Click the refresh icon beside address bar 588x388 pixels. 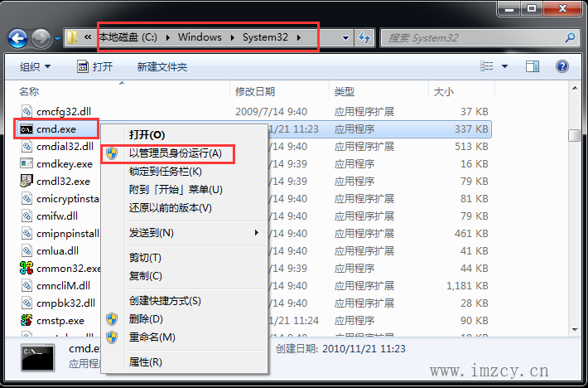[x=364, y=38]
